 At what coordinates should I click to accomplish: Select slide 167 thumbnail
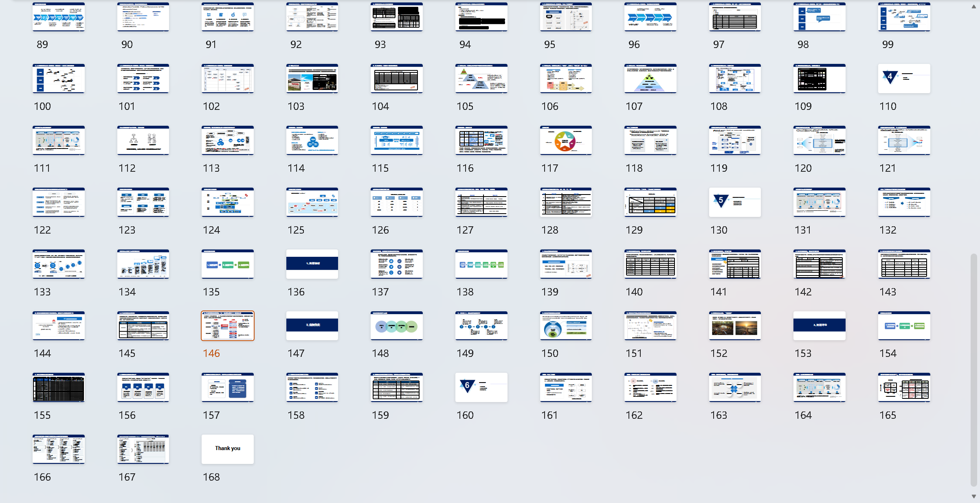[143, 448]
